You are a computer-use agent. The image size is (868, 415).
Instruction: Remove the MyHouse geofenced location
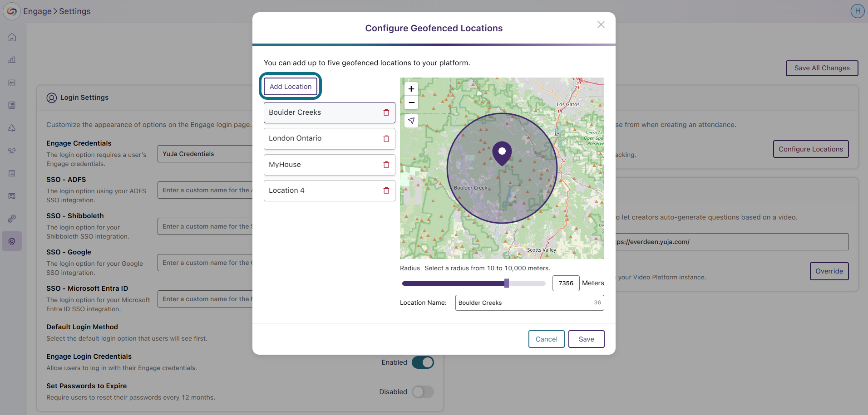pos(386,165)
